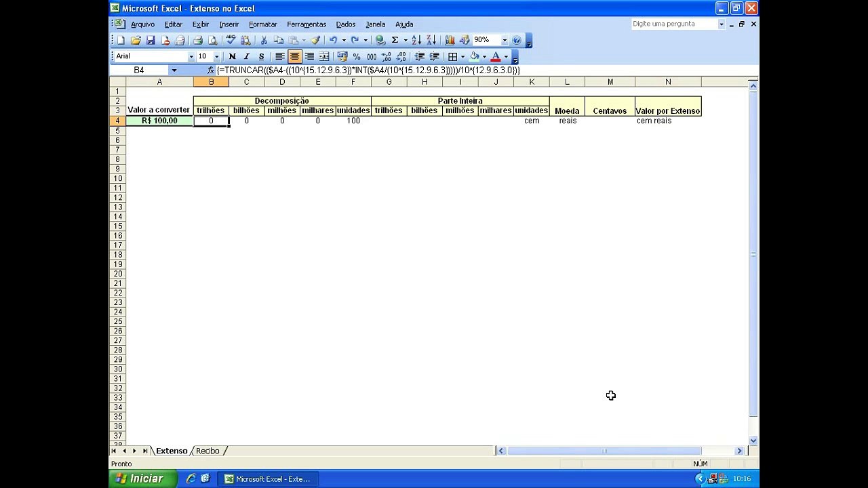Click the Increase Decimal icon

pyautogui.click(x=387, y=56)
